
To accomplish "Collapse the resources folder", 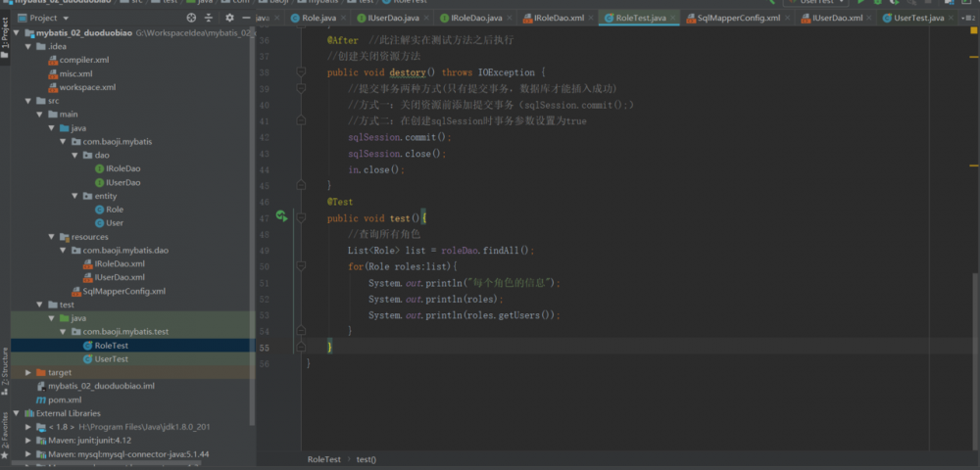I will [52, 237].
